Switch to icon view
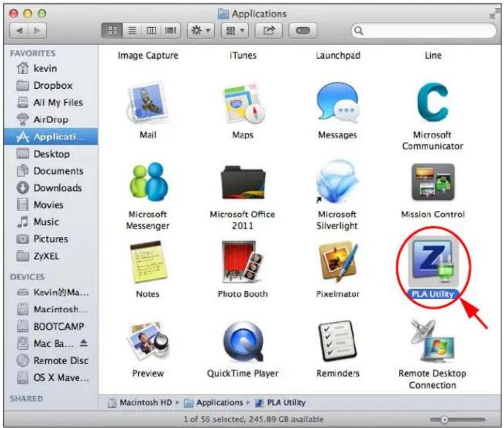Viewport: 504px width, 428px height. (x=112, y=31)
